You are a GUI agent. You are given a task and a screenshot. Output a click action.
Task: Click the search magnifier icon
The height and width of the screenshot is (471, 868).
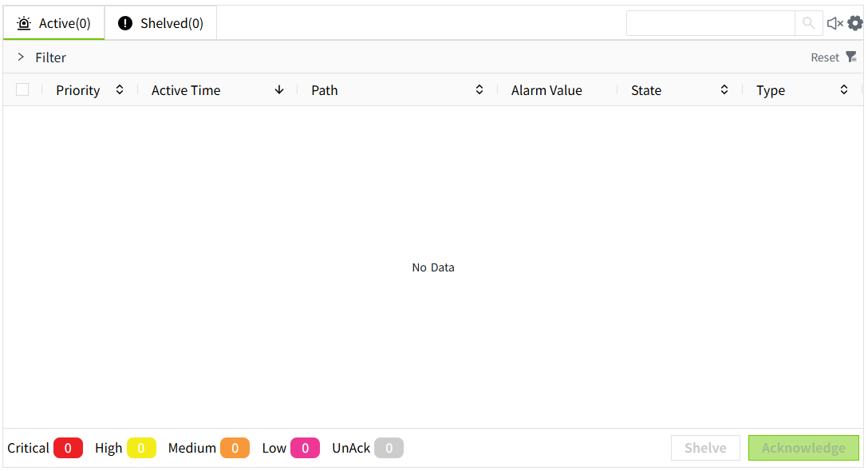(808, 23)
